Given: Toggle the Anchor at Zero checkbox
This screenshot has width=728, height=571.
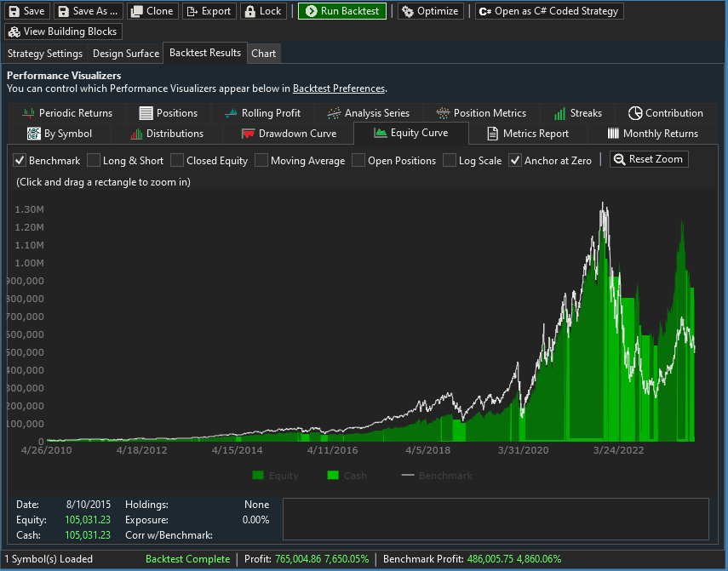Looking at the screenshot, I should pos(515,160).
